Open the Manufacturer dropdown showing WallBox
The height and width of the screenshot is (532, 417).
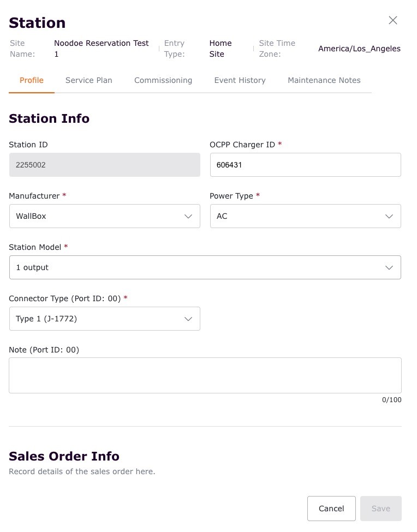[x=98, y=217]
